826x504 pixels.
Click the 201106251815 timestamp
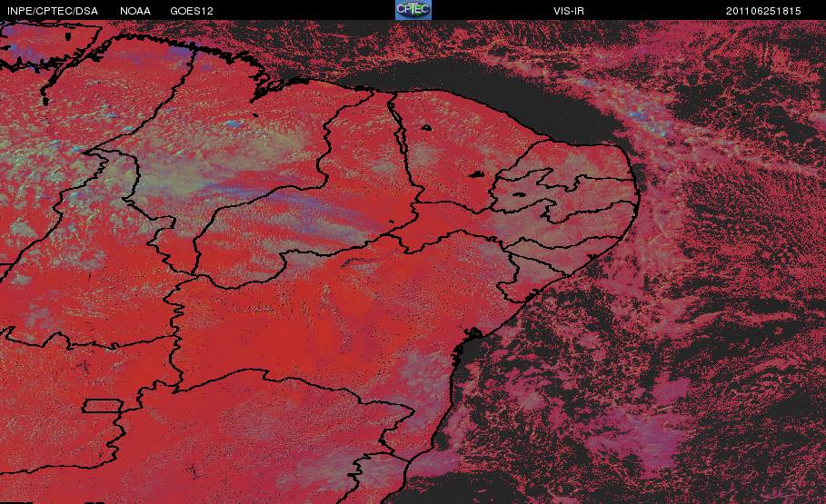pyautogui.click(x=763, y=11)
